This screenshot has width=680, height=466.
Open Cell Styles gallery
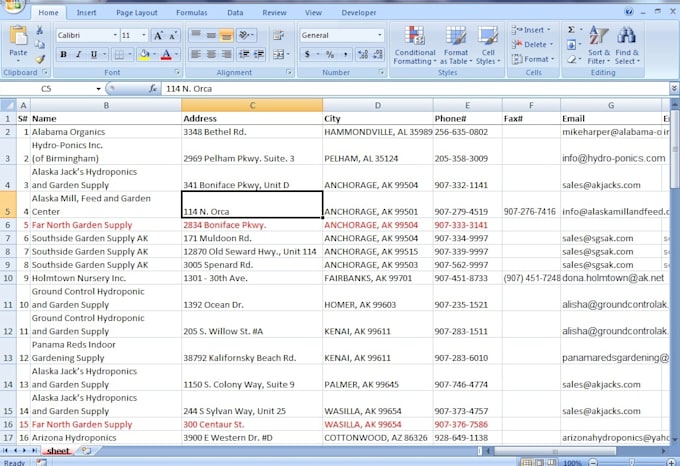(488, 45)
